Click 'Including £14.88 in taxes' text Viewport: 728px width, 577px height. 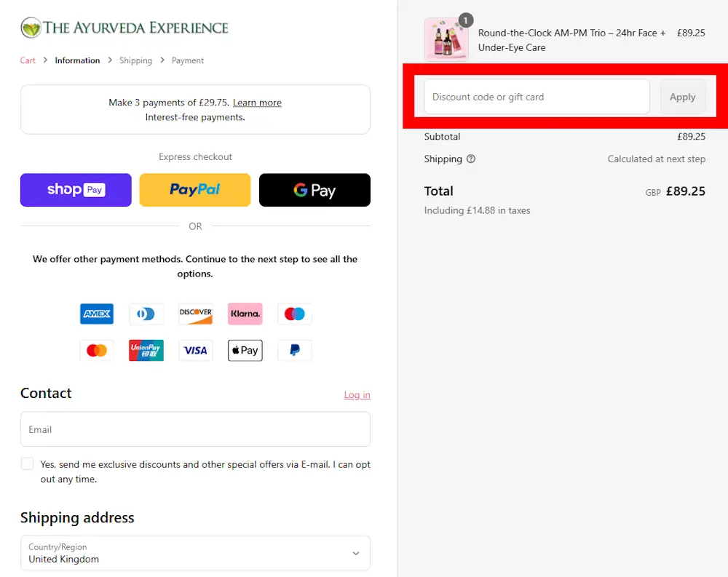[x=477, y=210]
